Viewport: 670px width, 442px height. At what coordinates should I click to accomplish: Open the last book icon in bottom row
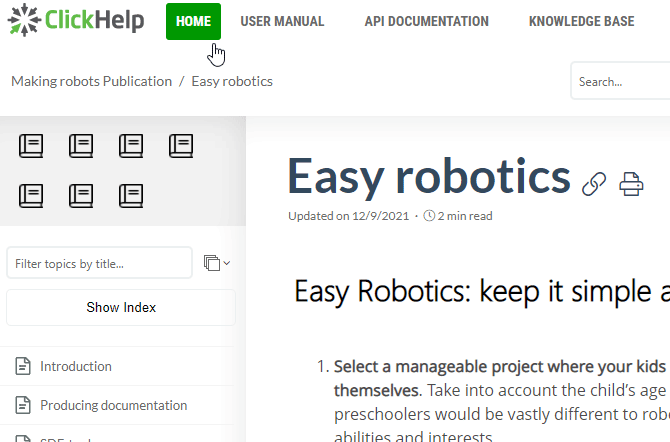coord(131,194)
